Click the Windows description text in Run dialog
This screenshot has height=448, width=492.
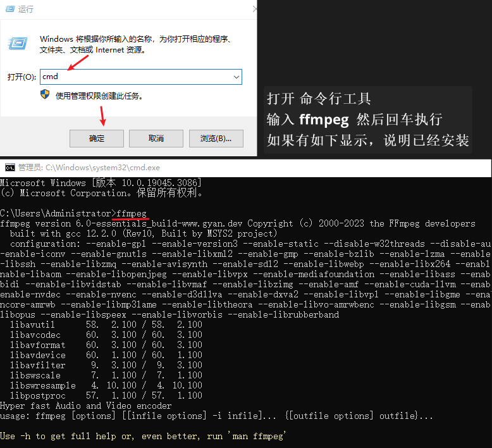[x=135, y=44]
